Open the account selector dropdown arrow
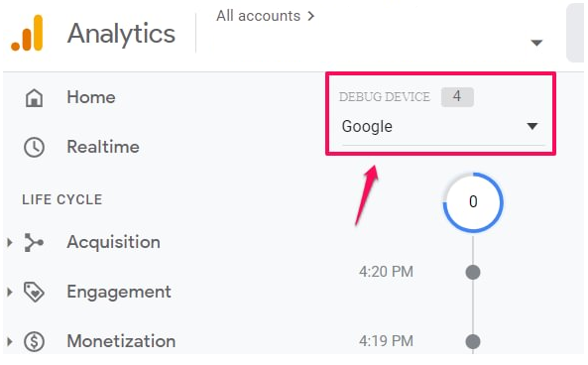 pyautogui.click(x=536, y=43)
